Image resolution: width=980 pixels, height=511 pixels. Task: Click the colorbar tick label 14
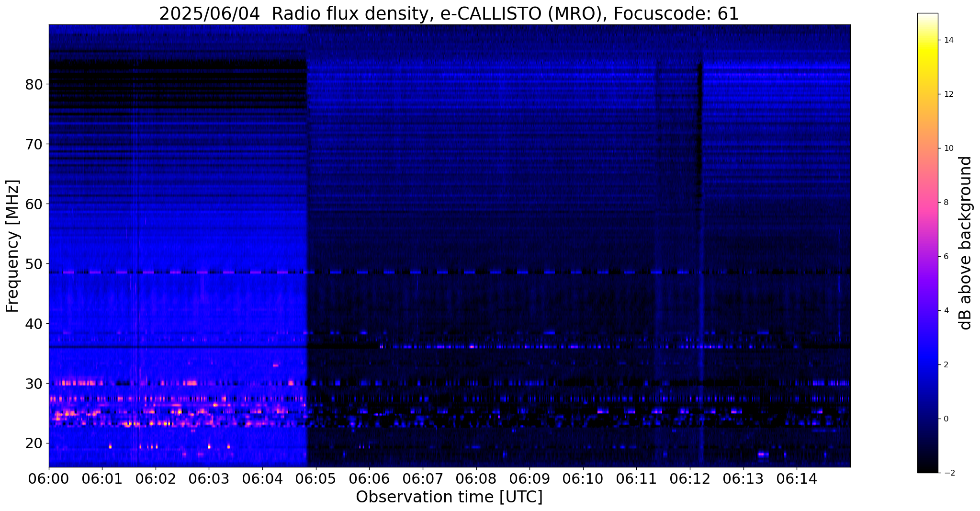[948, 40]
